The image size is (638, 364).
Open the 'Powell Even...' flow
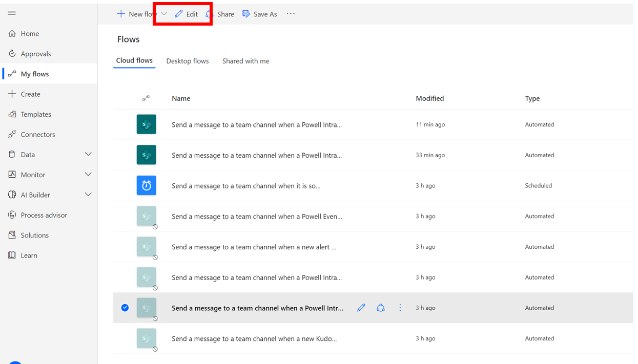point(257,216)
